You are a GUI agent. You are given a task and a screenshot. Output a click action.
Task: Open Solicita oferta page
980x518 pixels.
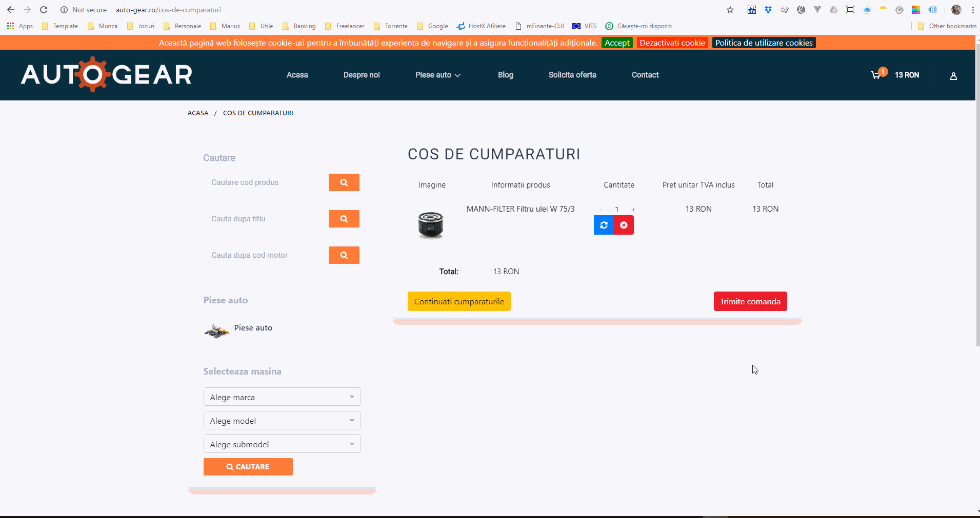572,75
